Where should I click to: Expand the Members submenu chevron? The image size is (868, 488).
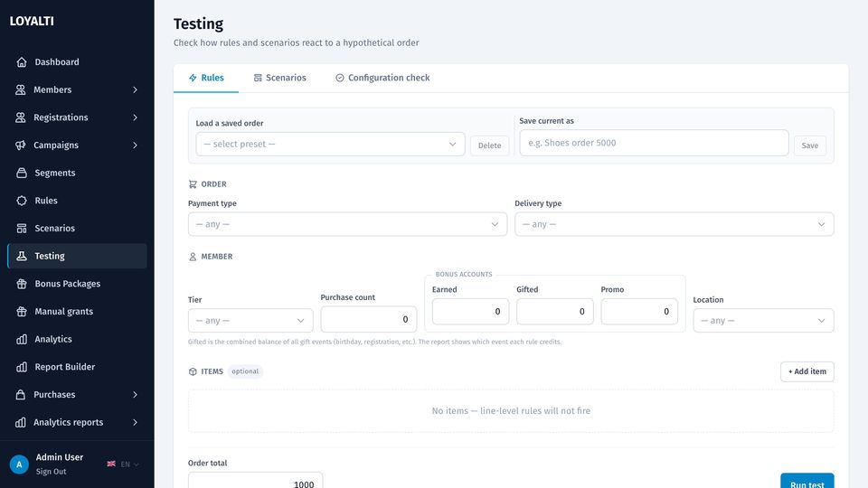(x=135, y=89)
